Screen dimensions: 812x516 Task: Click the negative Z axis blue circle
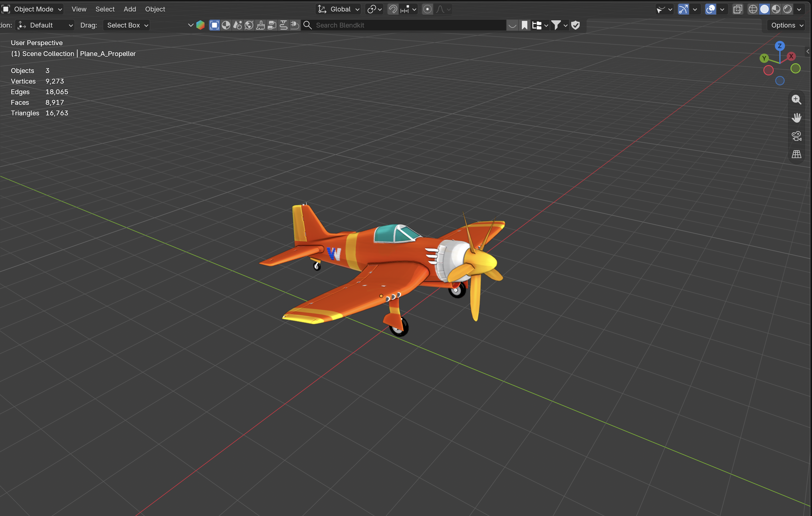[x=780, y=81]
